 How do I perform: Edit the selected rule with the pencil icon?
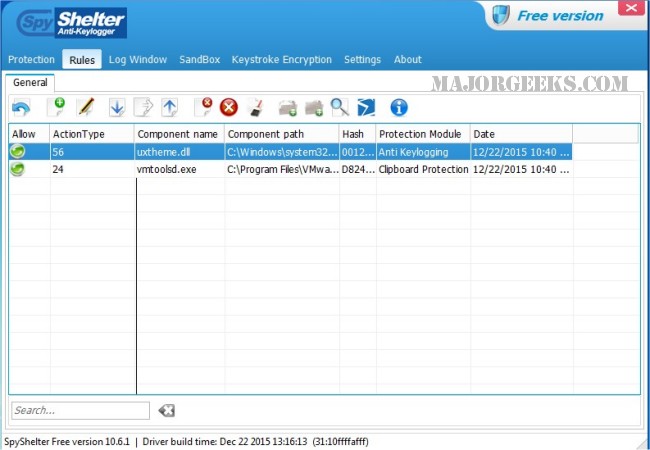(x=86, y=107)
